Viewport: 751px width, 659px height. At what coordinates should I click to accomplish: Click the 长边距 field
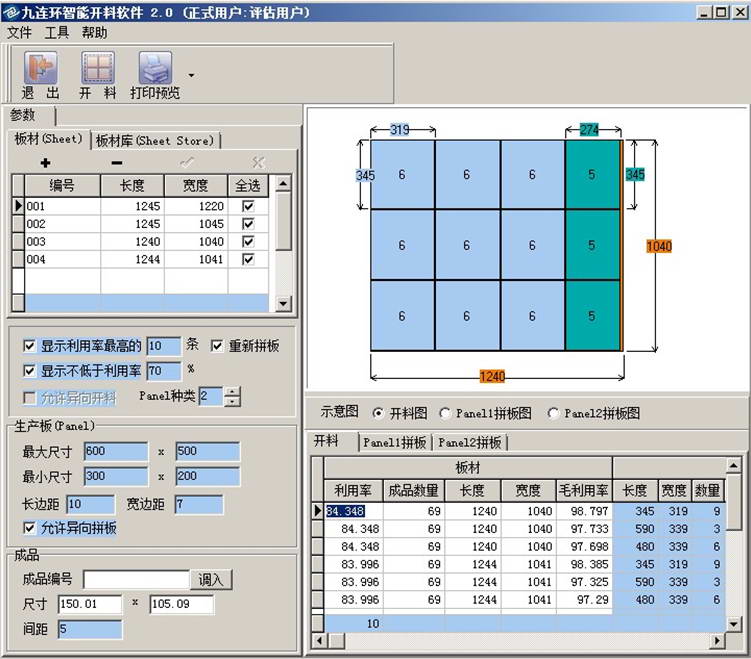[x=91, y=504]
